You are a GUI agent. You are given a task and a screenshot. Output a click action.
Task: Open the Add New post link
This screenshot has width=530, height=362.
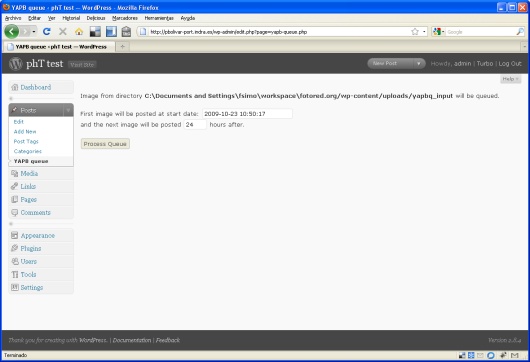pyautogui.click(x=25, y=131)
